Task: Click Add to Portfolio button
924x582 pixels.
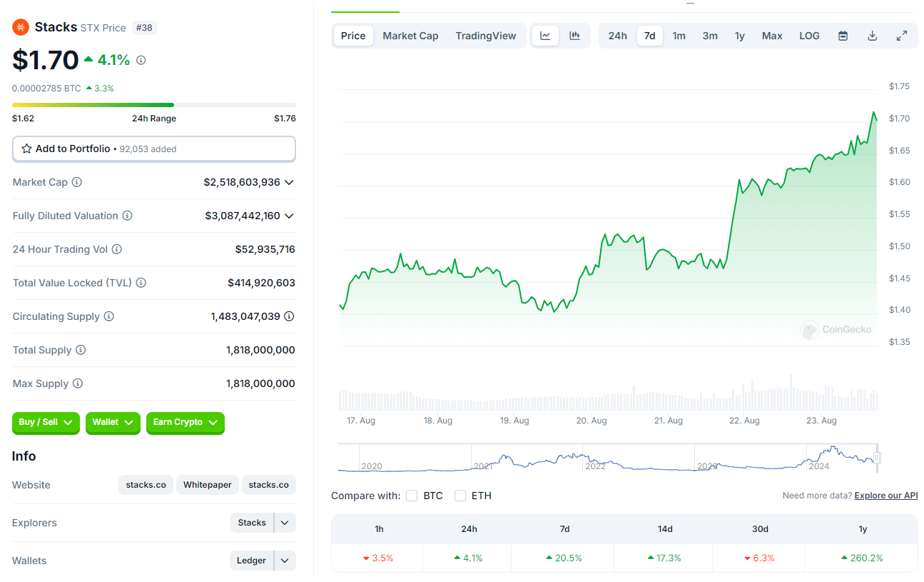Action: [x=154, y=149]
